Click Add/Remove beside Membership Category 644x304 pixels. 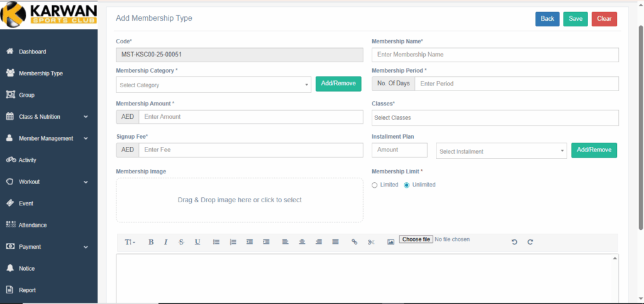coord(338,84)
